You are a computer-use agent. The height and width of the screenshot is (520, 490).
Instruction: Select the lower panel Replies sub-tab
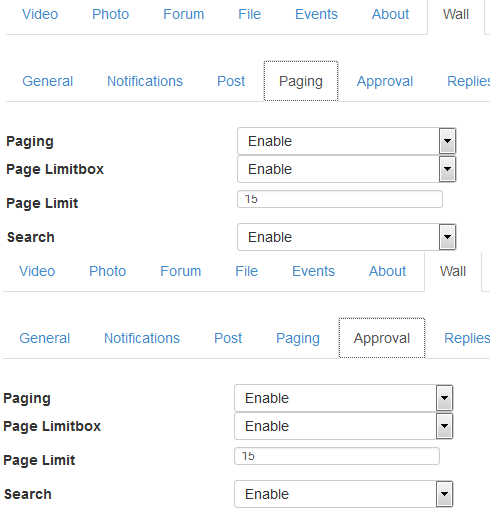(x=467, y=338)
